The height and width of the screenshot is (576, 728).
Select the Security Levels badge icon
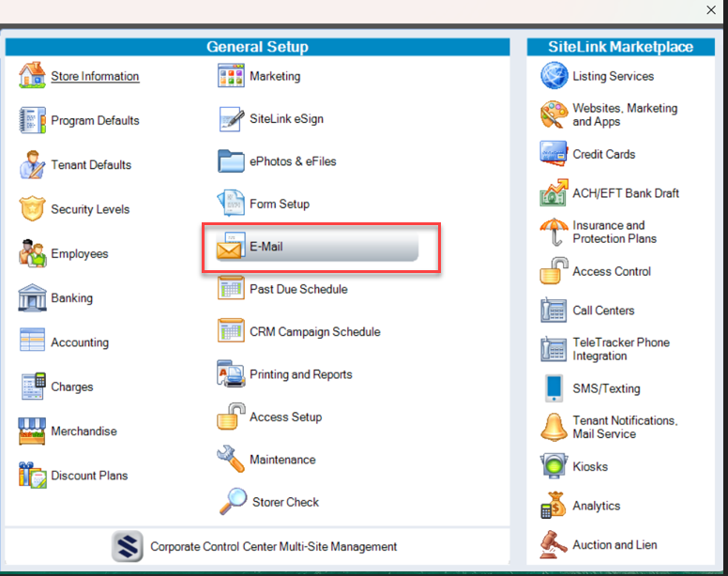pyautogui.click(x=32, y=209)
